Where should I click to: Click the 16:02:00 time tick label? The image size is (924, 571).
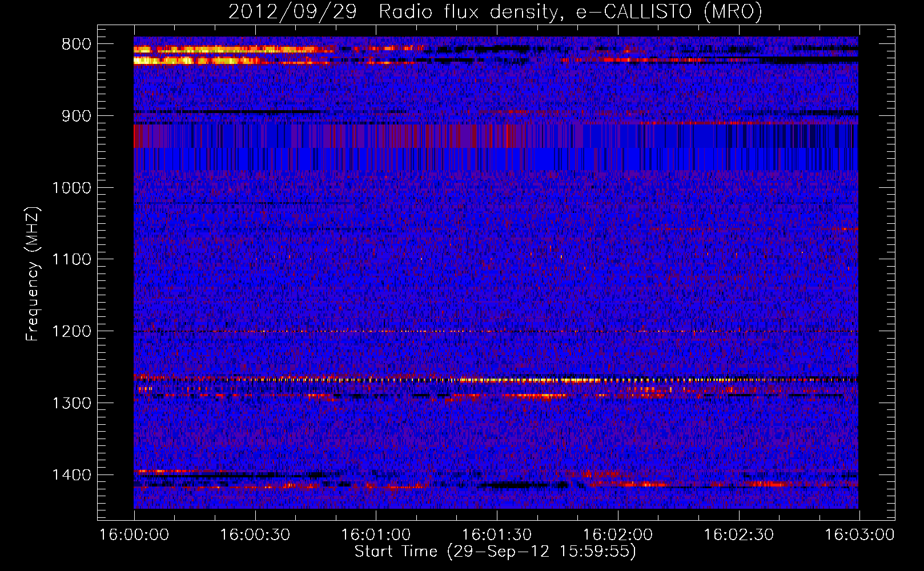pos(618,535)
